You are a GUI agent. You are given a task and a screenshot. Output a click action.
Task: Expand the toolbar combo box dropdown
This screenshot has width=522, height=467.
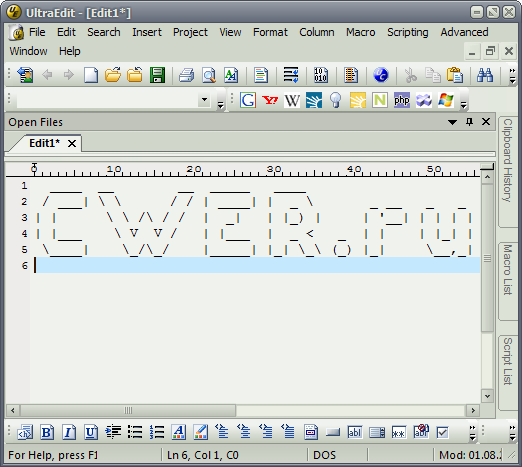tap(204, 99)
